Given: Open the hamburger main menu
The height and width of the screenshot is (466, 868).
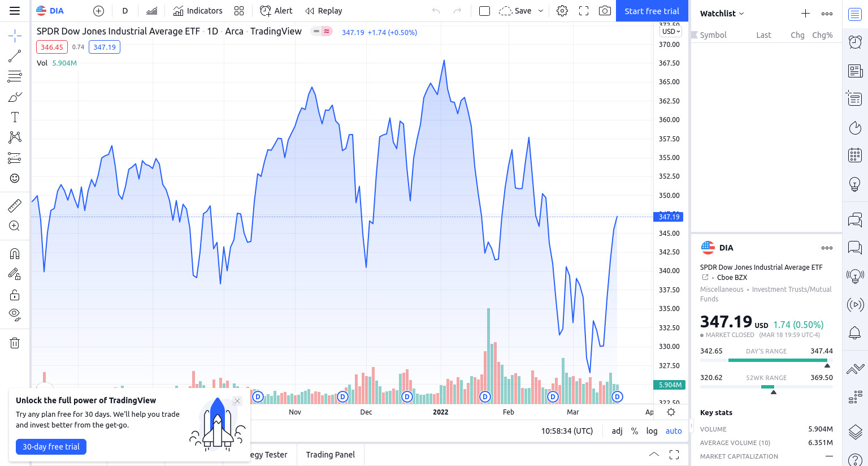Looking at the screenshot, I should coord(15,11).
